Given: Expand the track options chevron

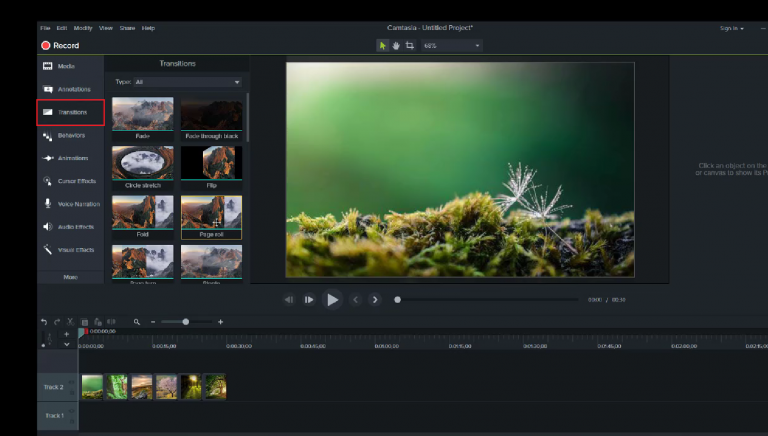Looking at the screenshot, I should (x=67, y=344).
